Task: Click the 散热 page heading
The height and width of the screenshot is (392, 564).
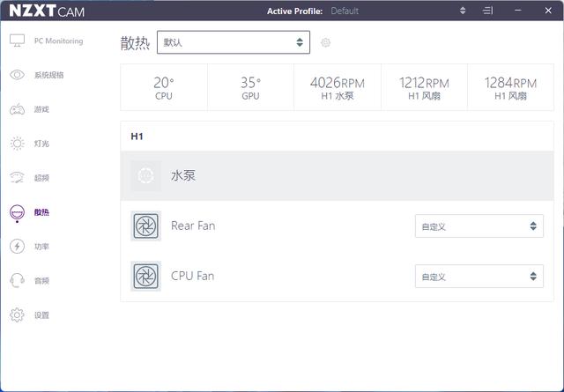Action: click(135, 43)
